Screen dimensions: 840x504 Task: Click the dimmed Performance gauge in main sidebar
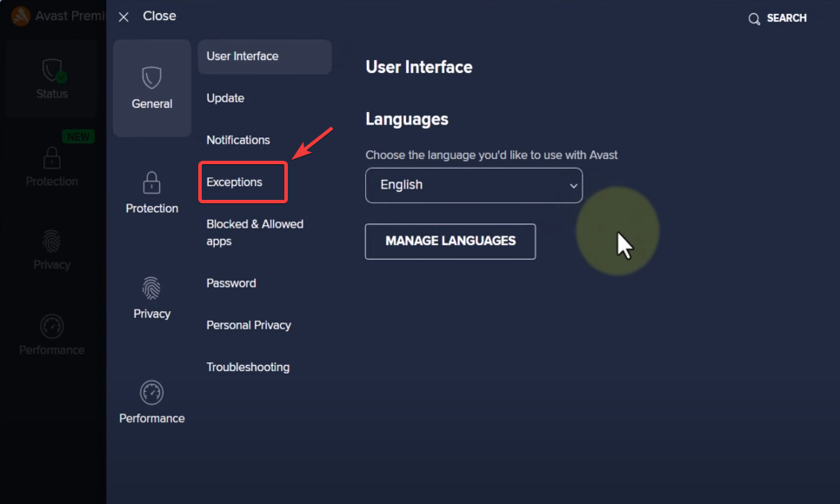(52, 327)
